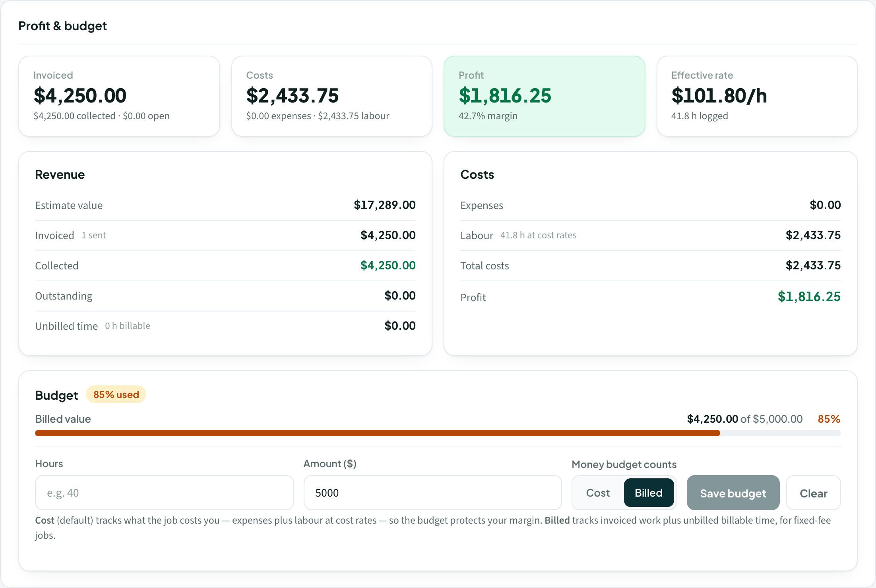Viewport: 876px width, 588px height.
Task: Click the Collected amount $4,250.00 in Revenue
Action: pos(388,265)
